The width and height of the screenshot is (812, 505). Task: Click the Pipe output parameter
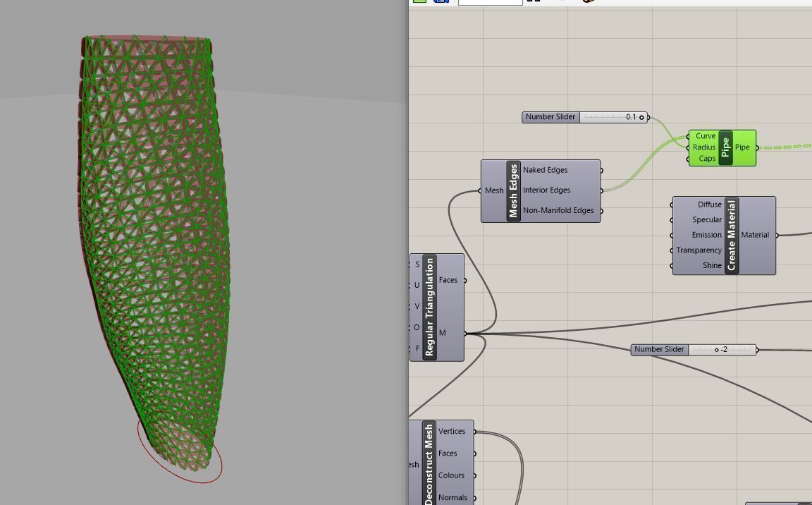[742, 147]
